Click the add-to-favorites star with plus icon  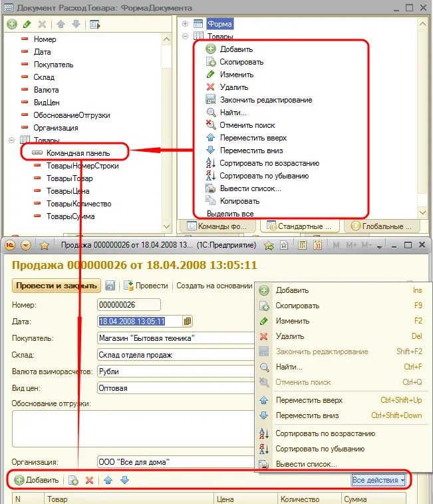[x=269, y=246]
